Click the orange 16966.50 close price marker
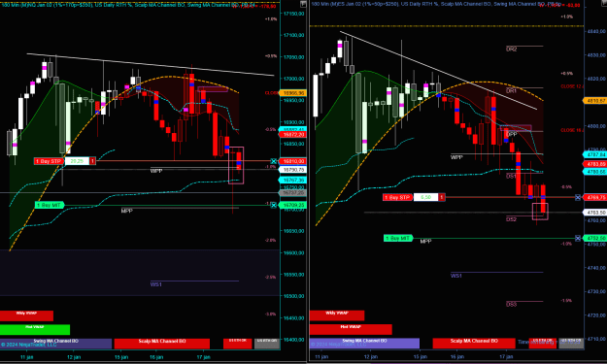The width and height of the screenshot is (607, 364). [293, 93]
